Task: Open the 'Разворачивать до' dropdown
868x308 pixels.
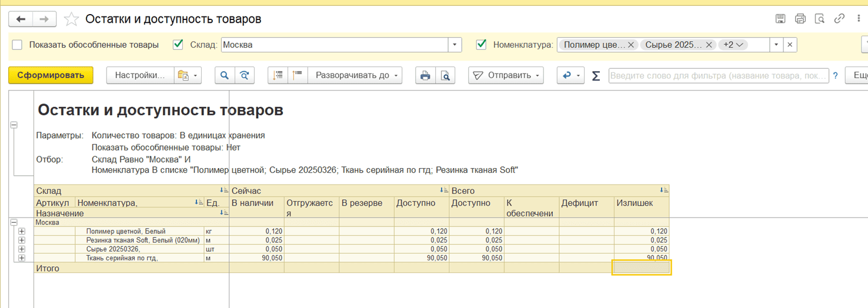Action: click(x=356, y=75)
